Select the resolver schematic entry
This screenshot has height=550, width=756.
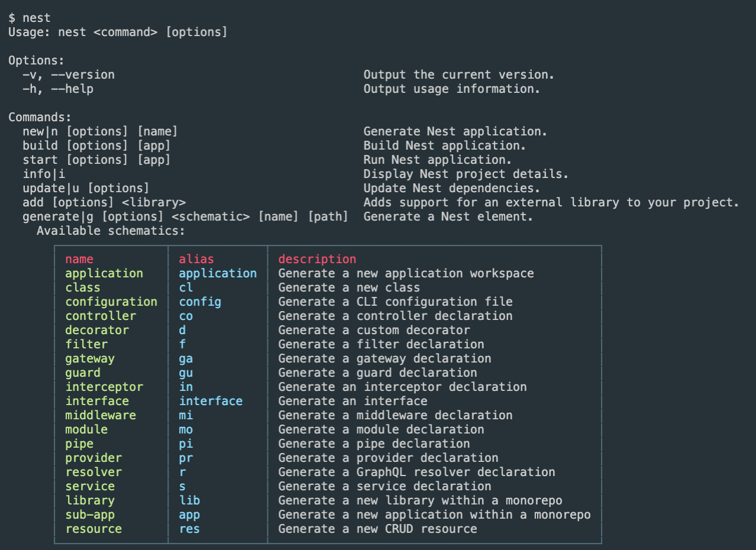(93, 472)
